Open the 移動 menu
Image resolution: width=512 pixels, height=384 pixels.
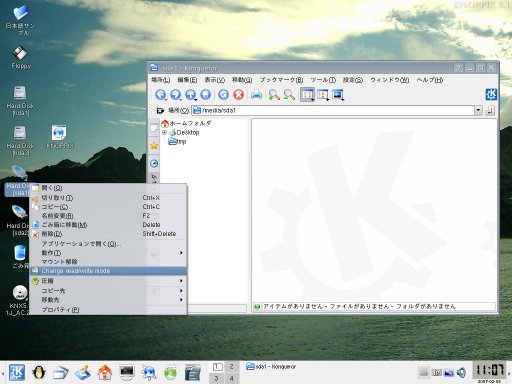tap(242, 80)
